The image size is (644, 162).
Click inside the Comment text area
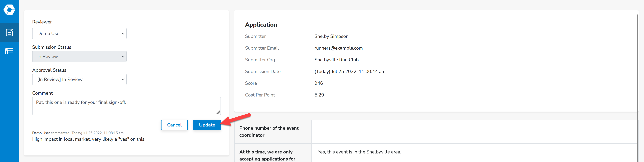126,106
